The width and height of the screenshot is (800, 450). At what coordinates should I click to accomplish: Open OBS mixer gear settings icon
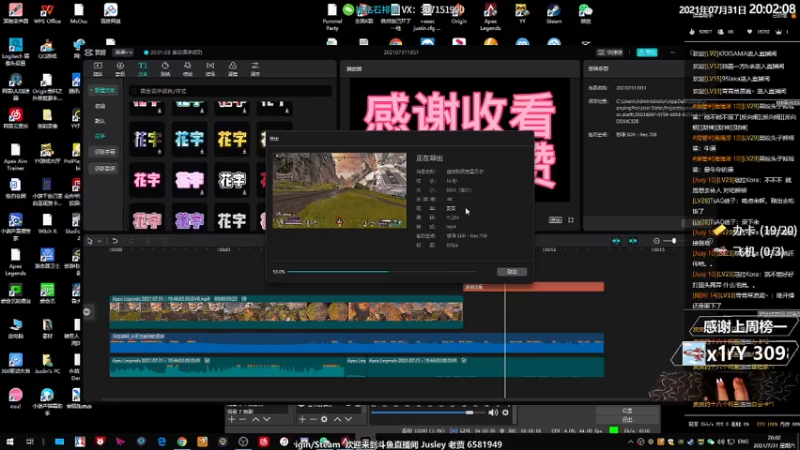[506, 412]
